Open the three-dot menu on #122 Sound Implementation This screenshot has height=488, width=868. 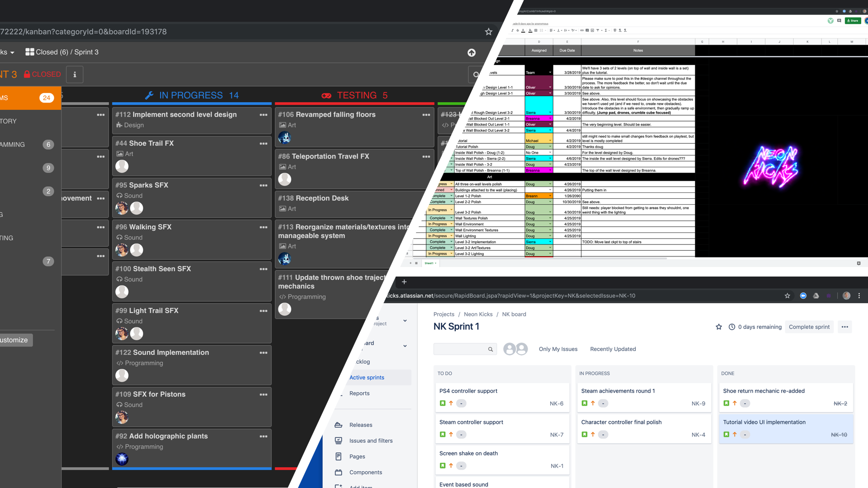coord(264,353)
